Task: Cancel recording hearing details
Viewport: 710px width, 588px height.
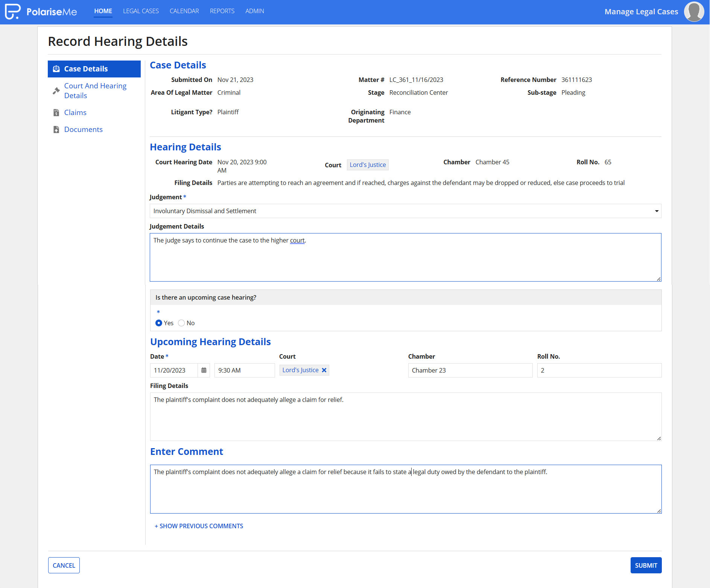Action: pos(64,565)
